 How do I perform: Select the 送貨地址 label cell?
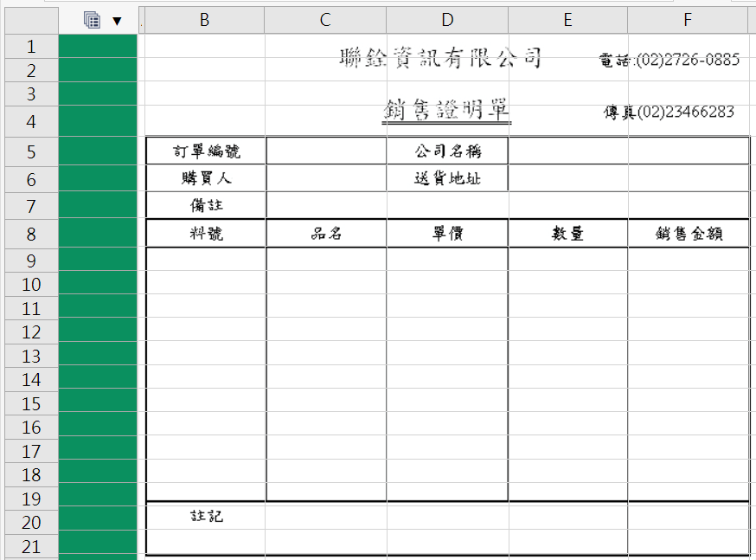point(447,178)
